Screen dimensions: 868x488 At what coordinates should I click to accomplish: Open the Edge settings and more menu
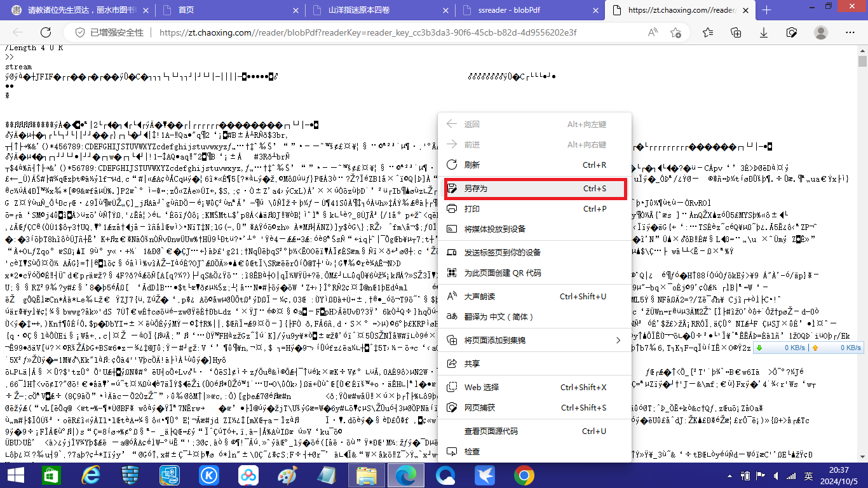click(850, 32)
